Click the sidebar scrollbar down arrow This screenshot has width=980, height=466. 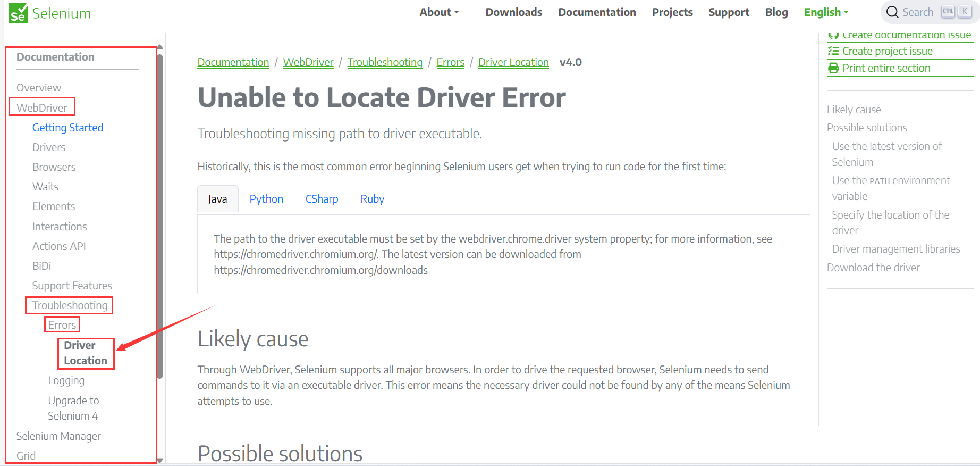tap(160, 461)
